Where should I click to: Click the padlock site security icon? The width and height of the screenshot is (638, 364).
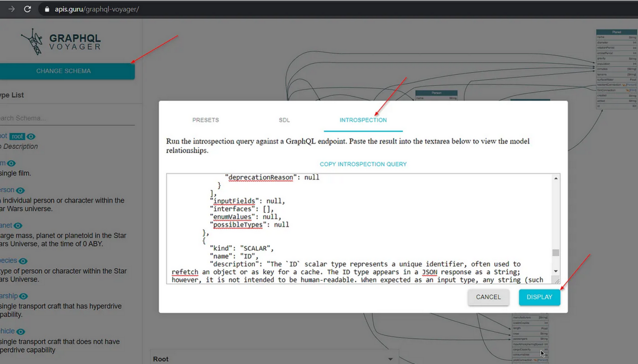point(47,10)
